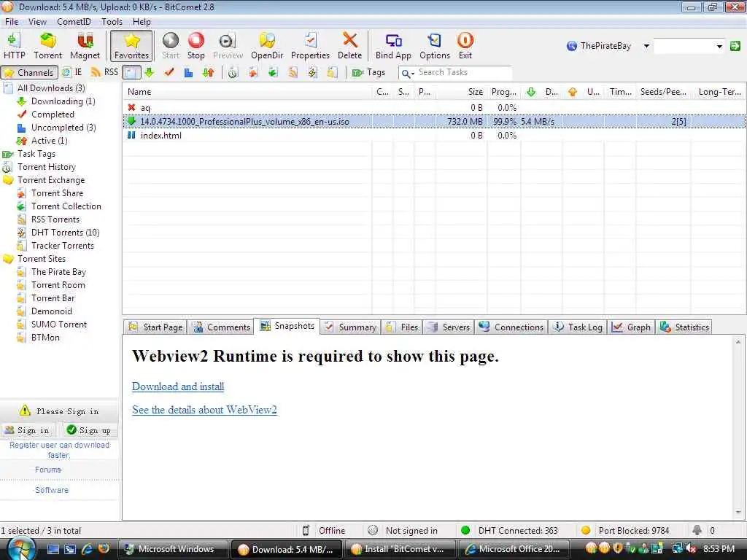Select Completed in the sidebar
Screen dimensions: 747x560
53,114
